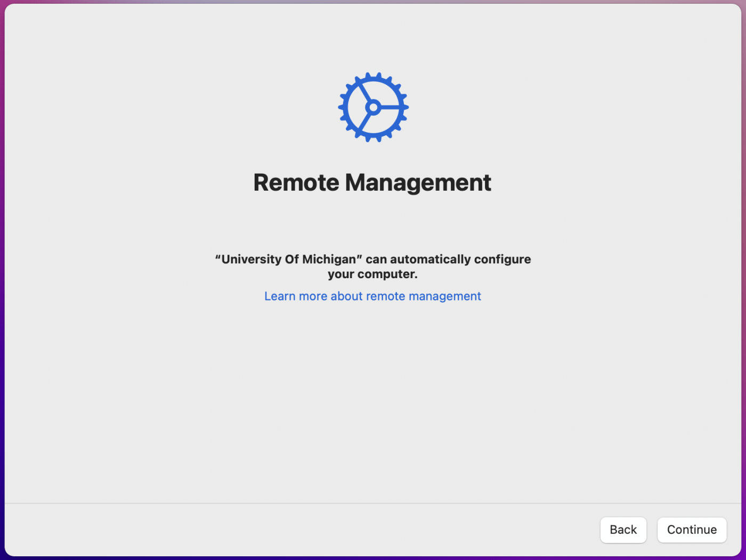The image size is (746, 560).
Task: Proceed past Remote Management setup via Continue
Action: 692,530
